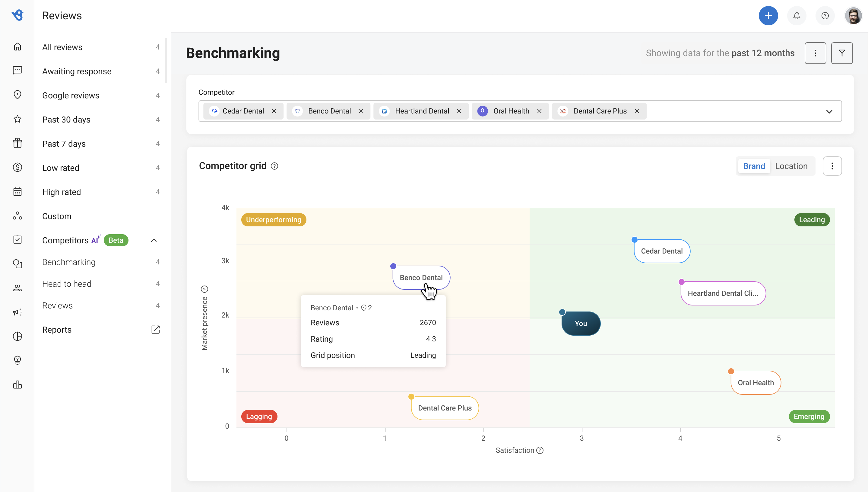Select the You bubble on grid

581,323
